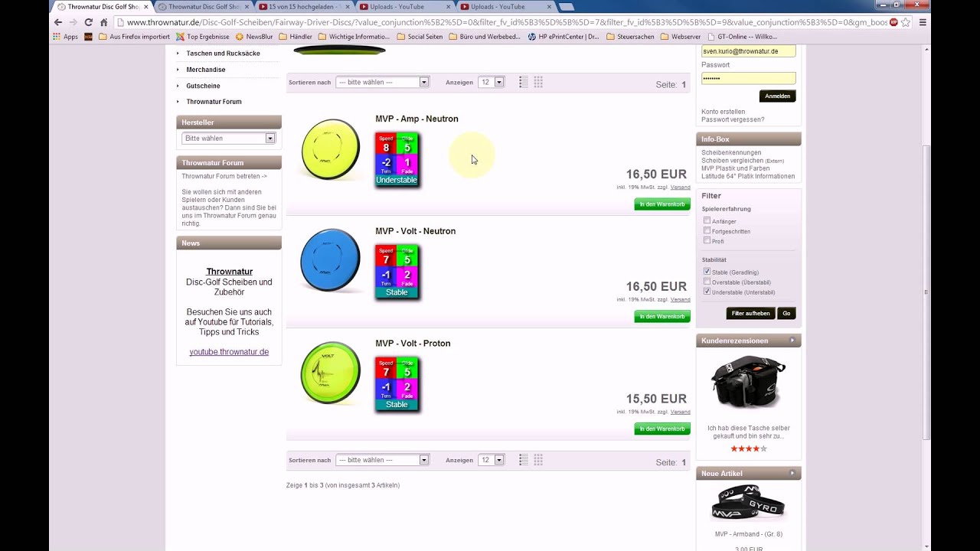Open the bottom 'Sortieren nach' dropdown

pos(382,460)
